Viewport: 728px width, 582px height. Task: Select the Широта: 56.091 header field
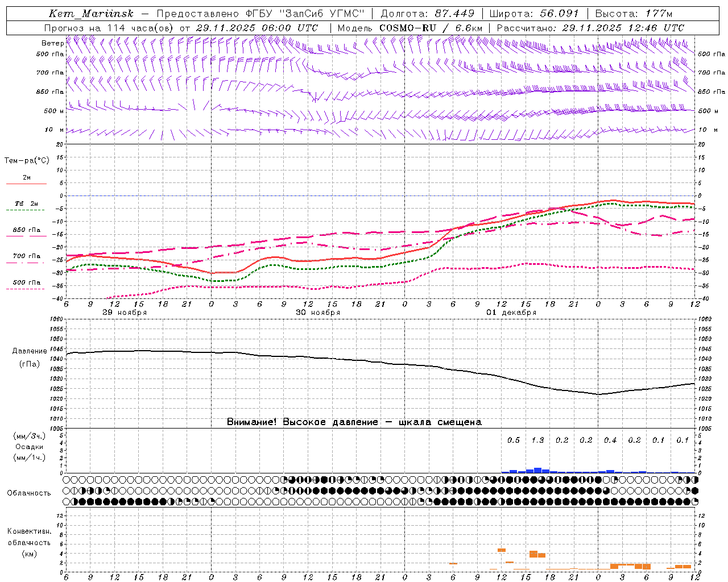click(533, 14)
